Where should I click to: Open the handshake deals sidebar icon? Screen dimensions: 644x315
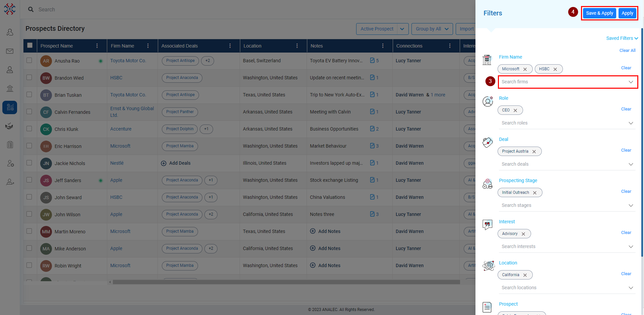(10, 126)
